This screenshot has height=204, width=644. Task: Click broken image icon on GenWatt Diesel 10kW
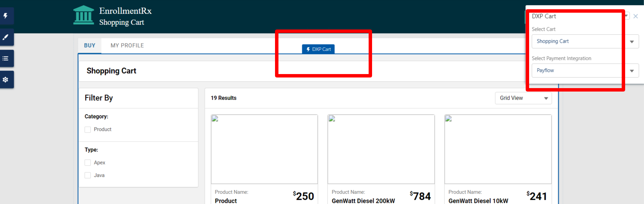[x=448, y=119]
